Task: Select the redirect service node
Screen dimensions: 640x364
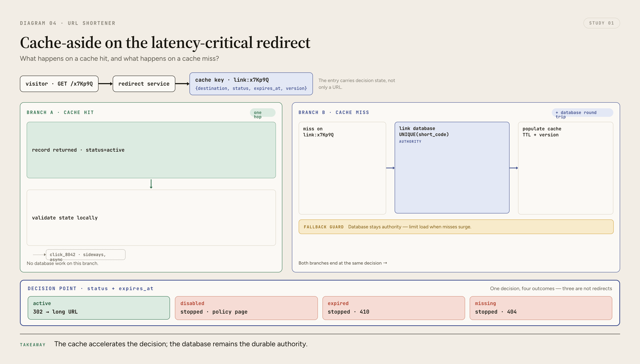Action: tap(144, 84)
